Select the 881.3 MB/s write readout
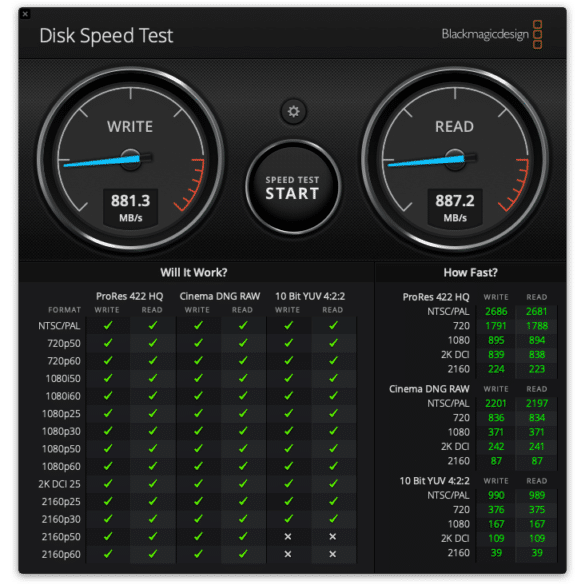 [130, 207]
